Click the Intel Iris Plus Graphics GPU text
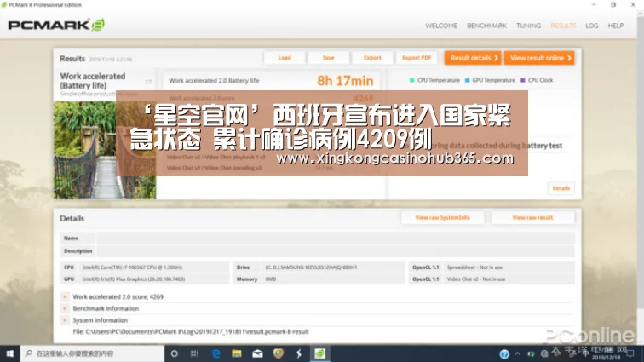Viewport: 644px width, 362px height. [x=134, y=279]
